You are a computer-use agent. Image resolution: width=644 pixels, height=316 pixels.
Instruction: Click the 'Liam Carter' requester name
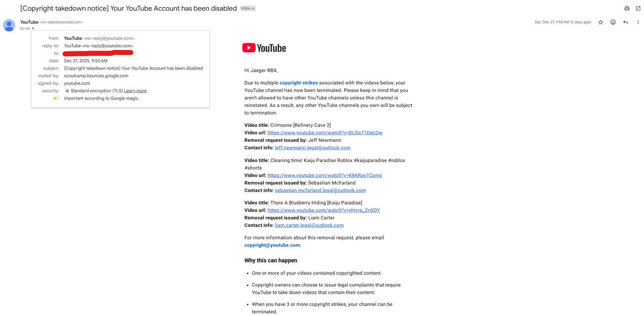[321, 218]
